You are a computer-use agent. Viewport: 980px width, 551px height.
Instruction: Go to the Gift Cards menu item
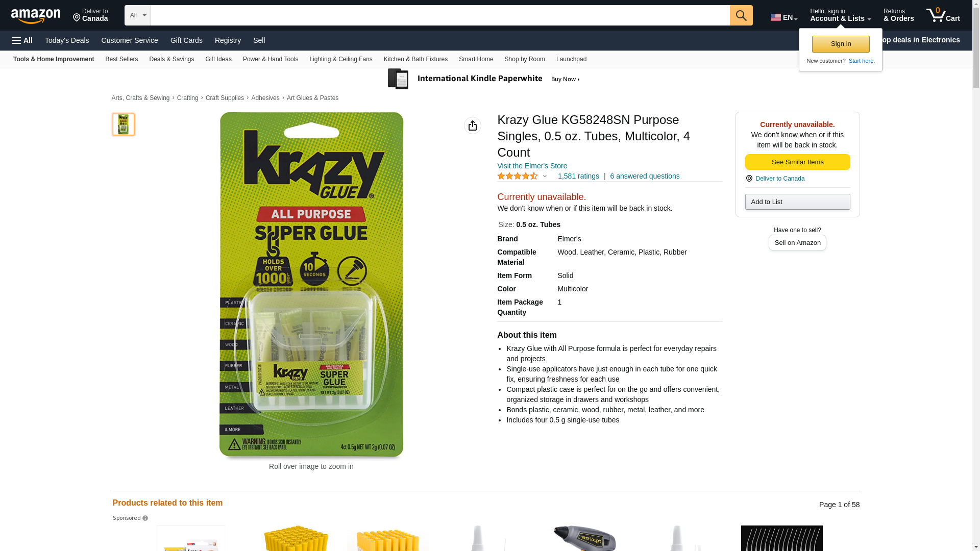click(186, 40)
